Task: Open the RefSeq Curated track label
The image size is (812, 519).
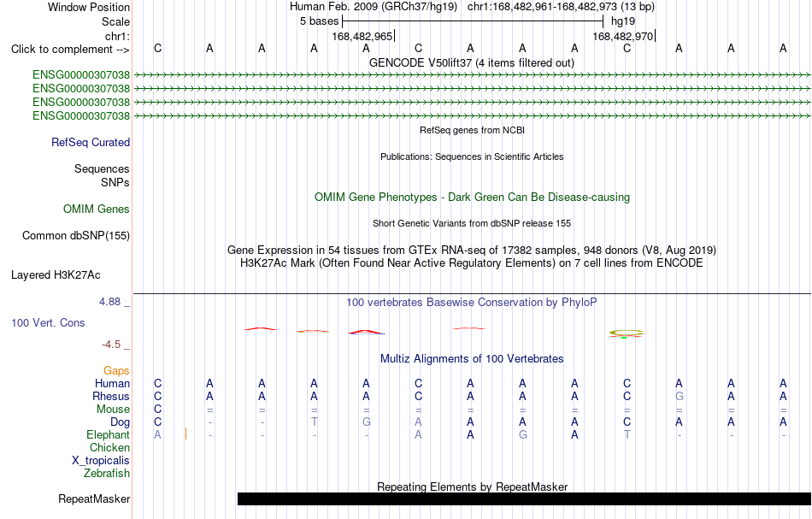Action: click(90, 142)
